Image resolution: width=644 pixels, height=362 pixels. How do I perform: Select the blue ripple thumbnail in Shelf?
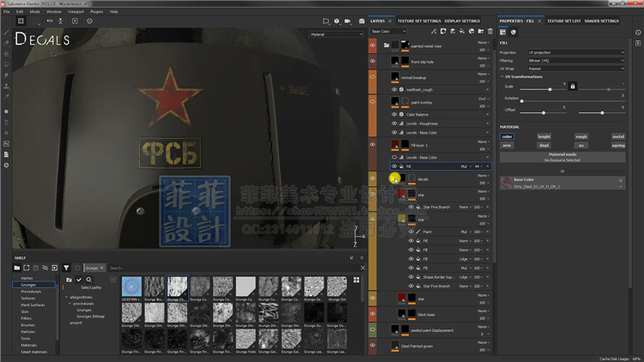tap(131, 287)
